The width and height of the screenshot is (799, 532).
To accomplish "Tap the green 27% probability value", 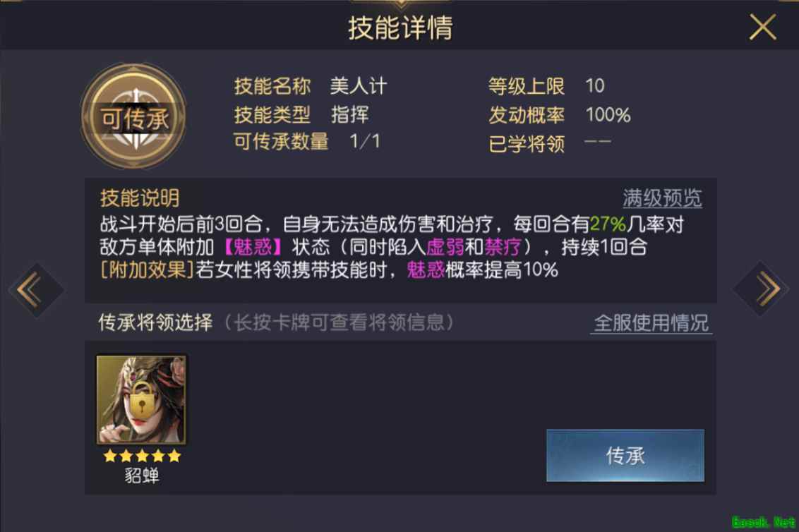I will coord(608,224).
